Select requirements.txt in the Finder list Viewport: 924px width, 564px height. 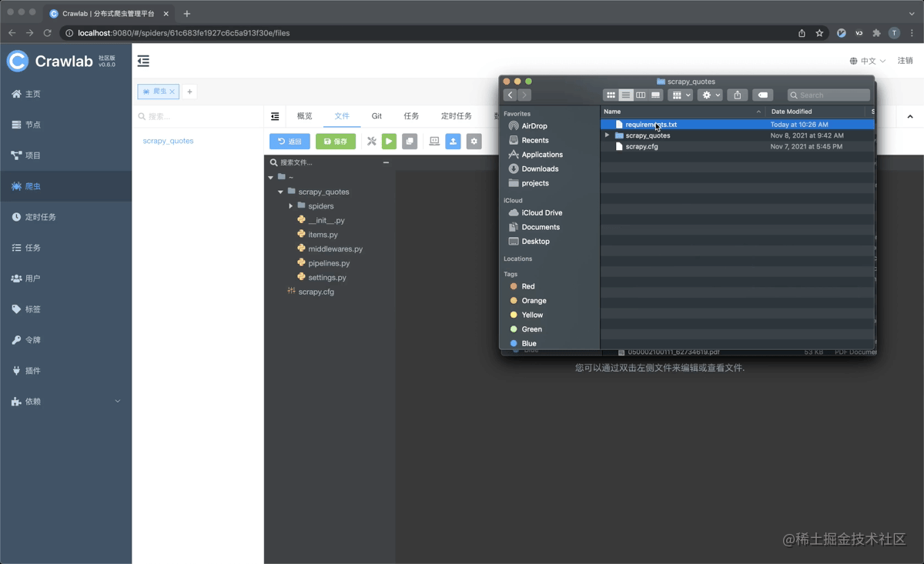click(x=738, y=125)
